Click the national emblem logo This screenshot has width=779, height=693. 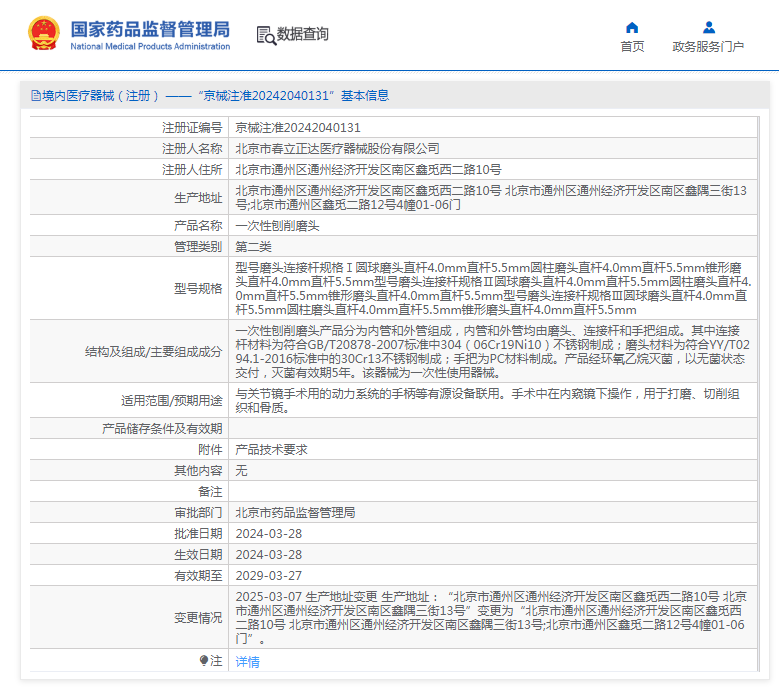coord(44,33)
